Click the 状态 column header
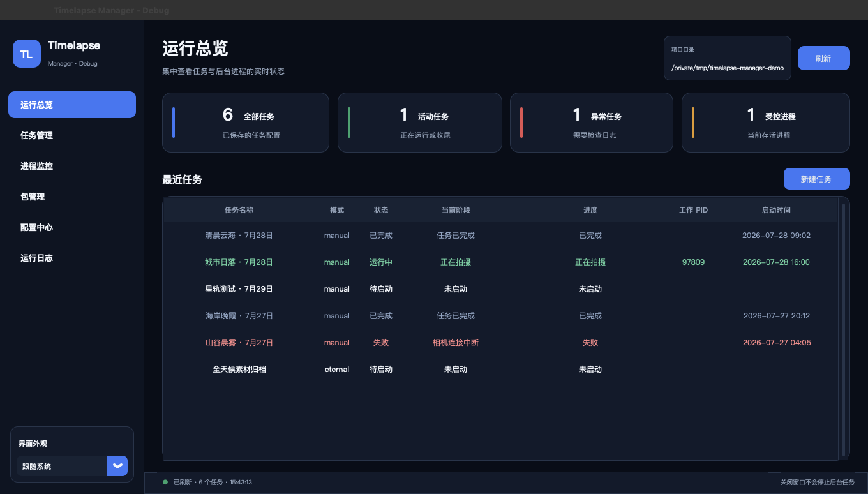 tap(381, 210)
